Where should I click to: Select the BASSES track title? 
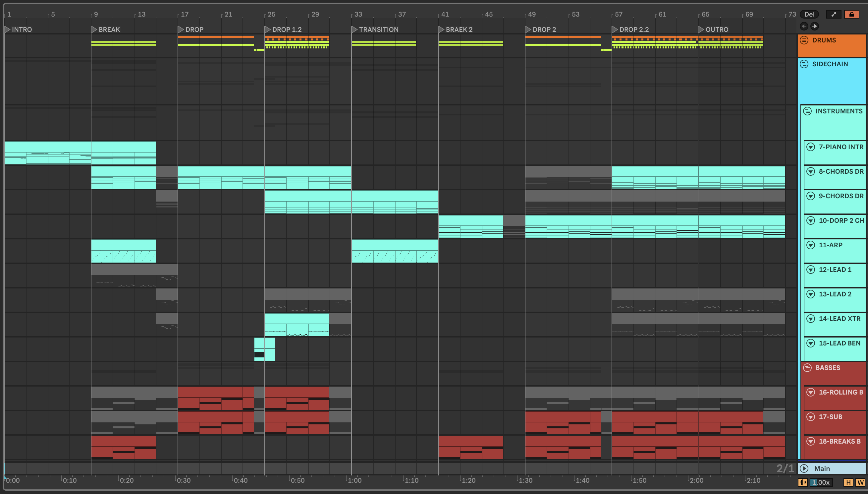[828, 368]
